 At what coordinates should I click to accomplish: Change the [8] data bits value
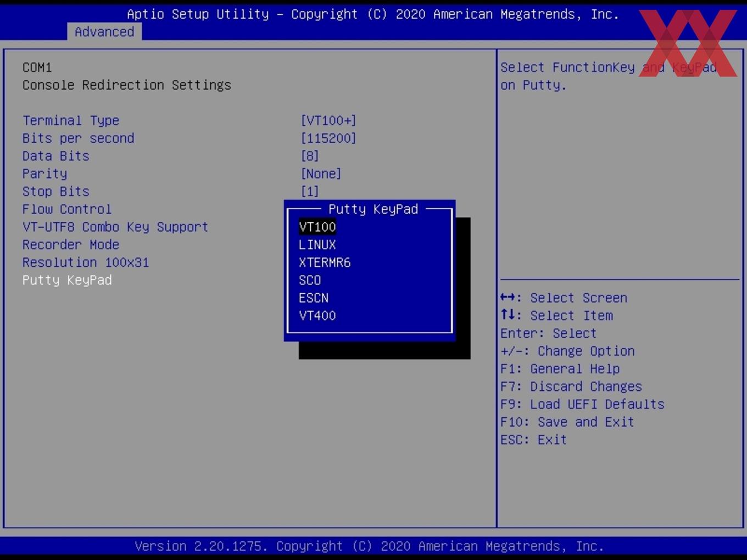pos(310,156)
